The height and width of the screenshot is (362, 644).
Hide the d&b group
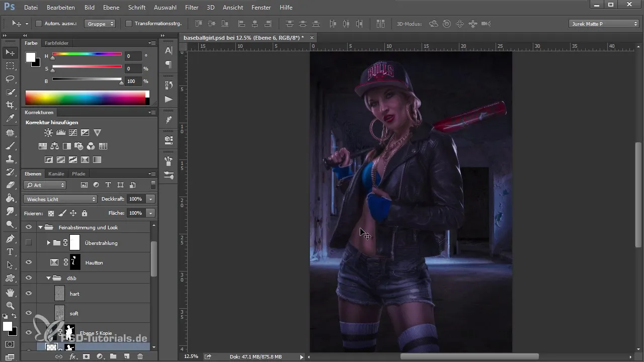coord(29,278)
